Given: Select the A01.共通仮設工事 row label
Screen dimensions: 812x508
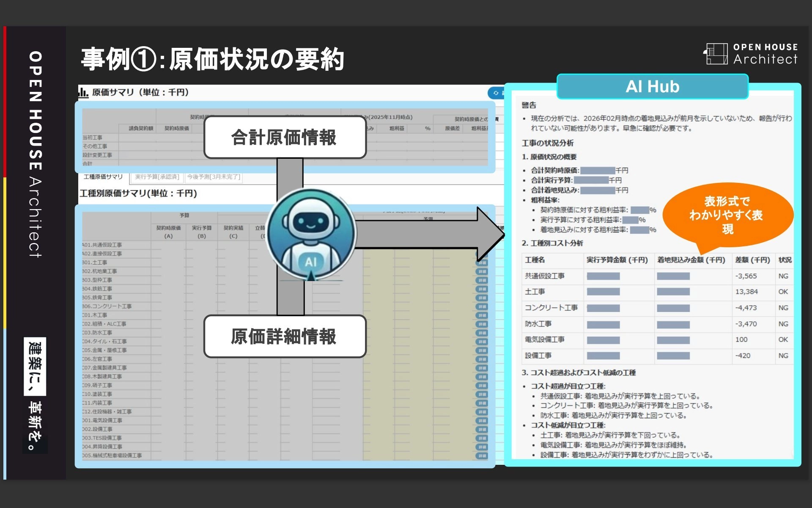Looking at the screenshot, I should [102, 245].
